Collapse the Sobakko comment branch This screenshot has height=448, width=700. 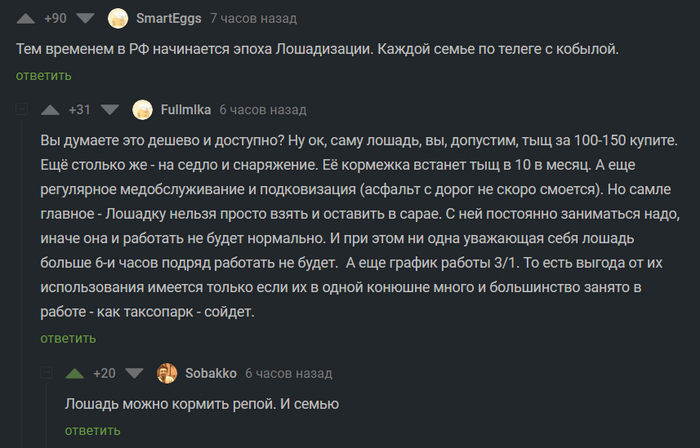(x=46, y=373)
